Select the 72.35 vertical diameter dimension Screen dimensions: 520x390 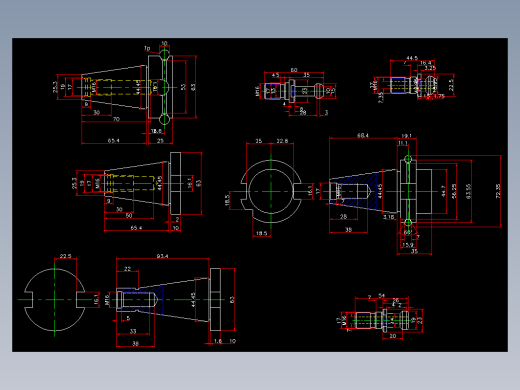(498, 191)
